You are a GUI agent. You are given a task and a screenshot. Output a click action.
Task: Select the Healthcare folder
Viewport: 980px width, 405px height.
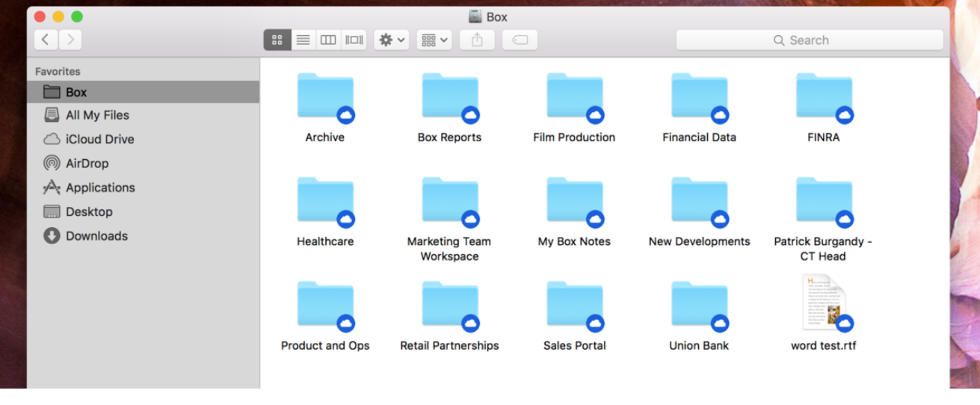(324, 200)
